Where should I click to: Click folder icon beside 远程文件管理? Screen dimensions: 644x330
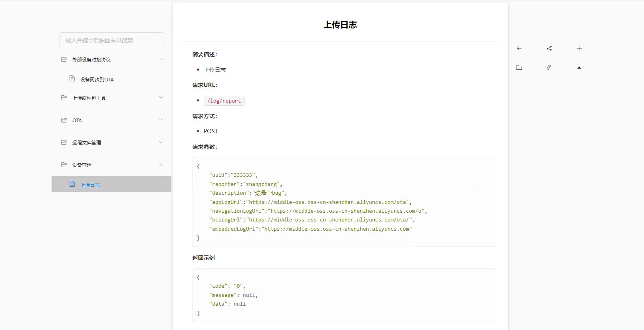tap(64, 142)
